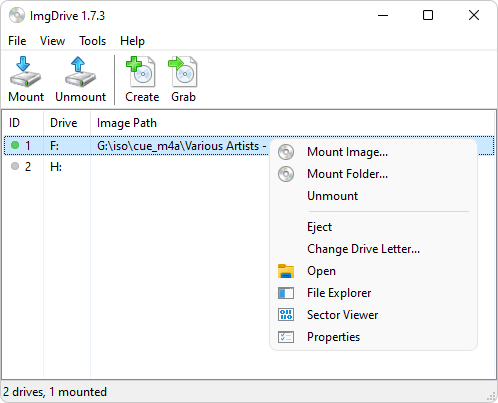The width and height of the screenshot is (498, 403).
Task: Select File Explorer menu entry
Action: [339, 293]
